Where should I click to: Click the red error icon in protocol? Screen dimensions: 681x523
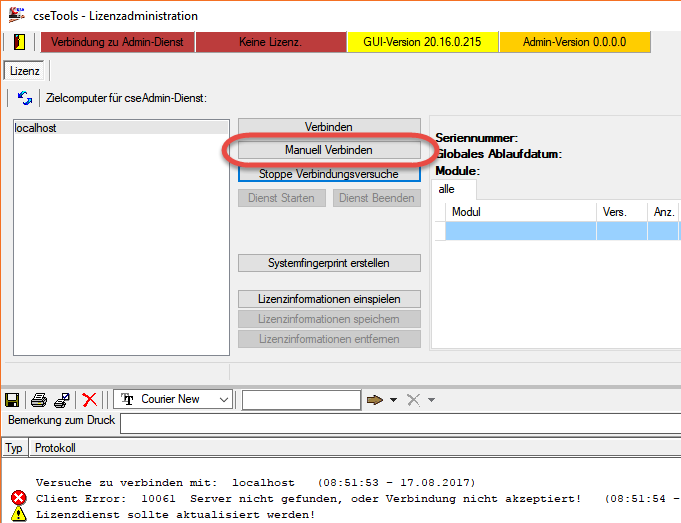coord(18,498)
